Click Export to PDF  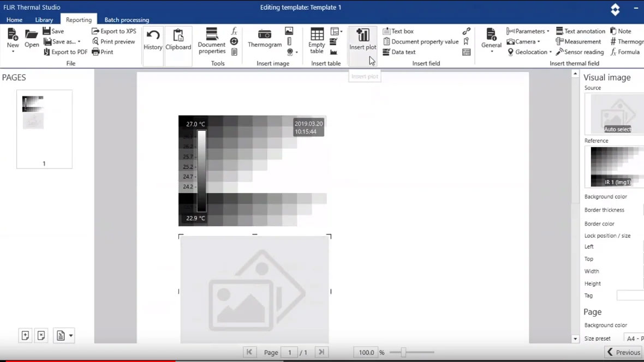(x=65, y=52)
